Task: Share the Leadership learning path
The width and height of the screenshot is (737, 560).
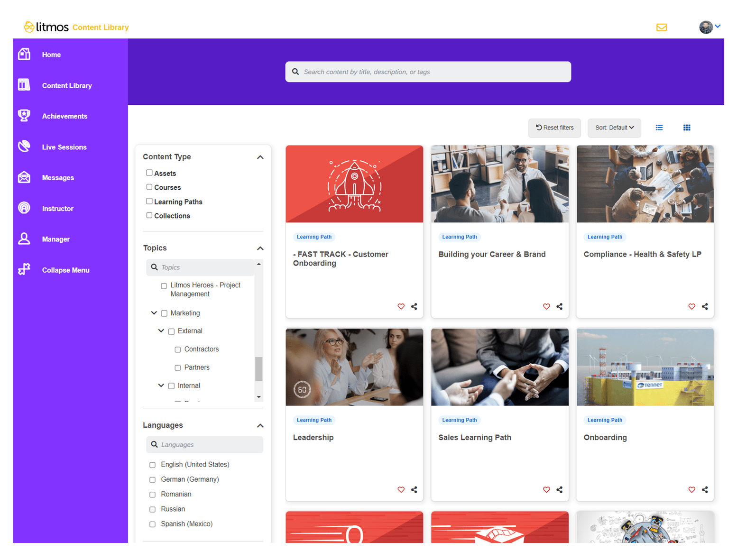Action: (414, 489)
